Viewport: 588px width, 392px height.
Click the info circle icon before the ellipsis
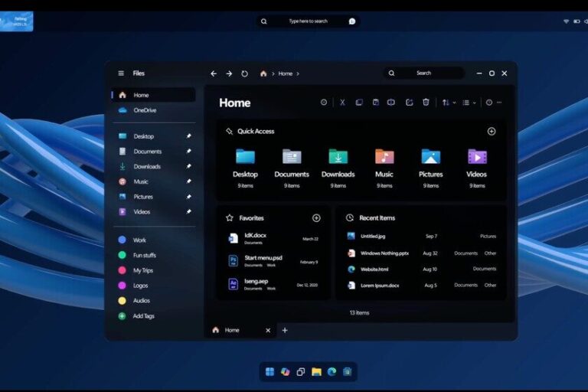coord(489,103)
